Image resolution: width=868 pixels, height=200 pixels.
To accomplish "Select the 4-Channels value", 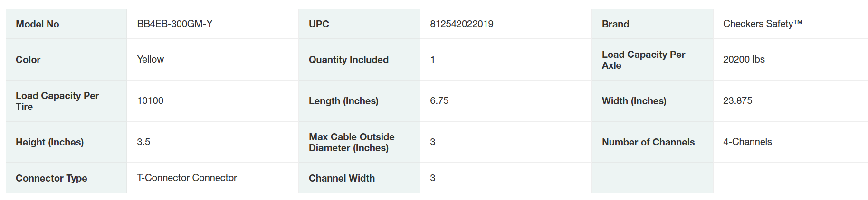I will [747, 142].
